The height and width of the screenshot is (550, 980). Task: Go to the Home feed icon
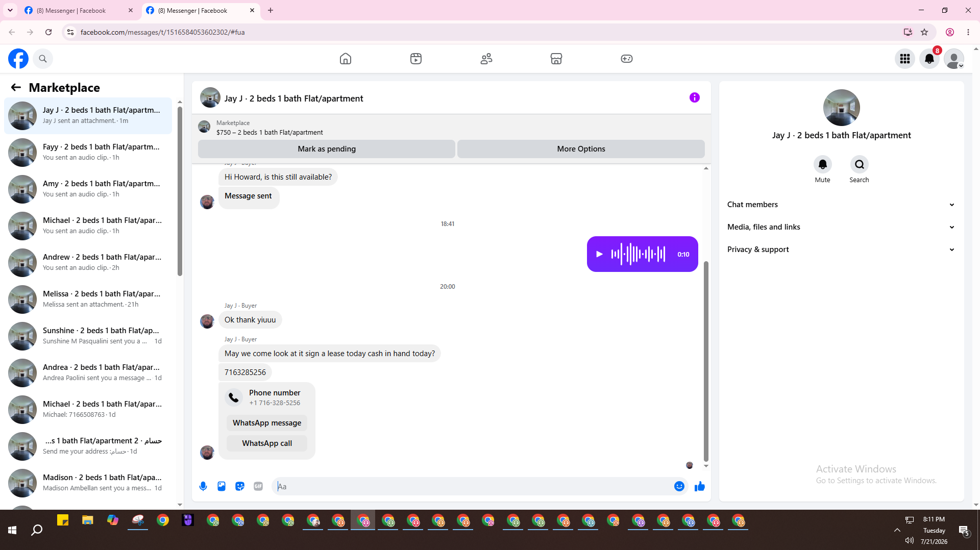(x=346, y=59)
